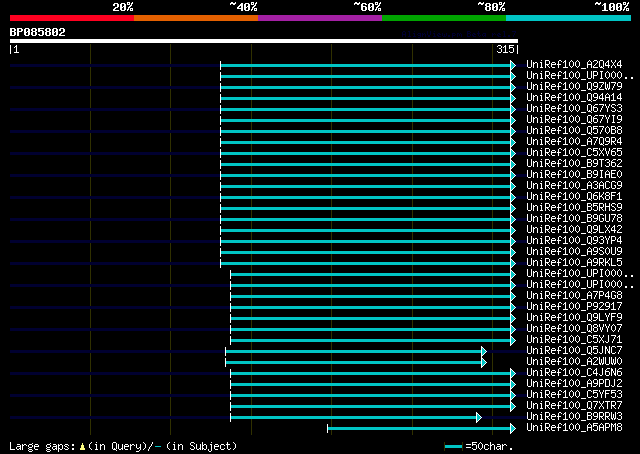Open hit UniRef100_Q570B8
This screenshot has width=640, height=454.
[574, 131]
